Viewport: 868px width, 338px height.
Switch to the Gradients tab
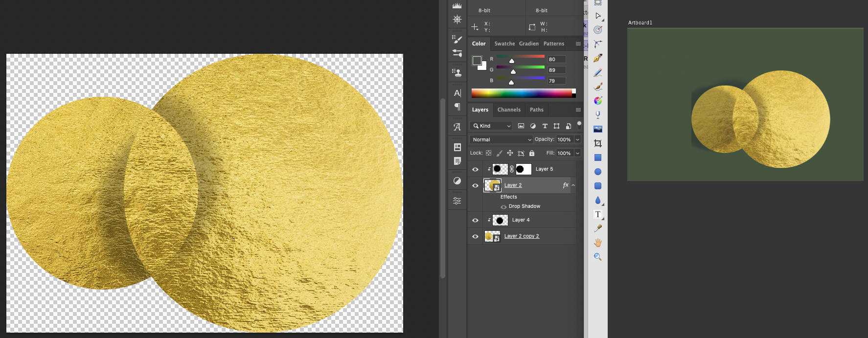point(528,44)
